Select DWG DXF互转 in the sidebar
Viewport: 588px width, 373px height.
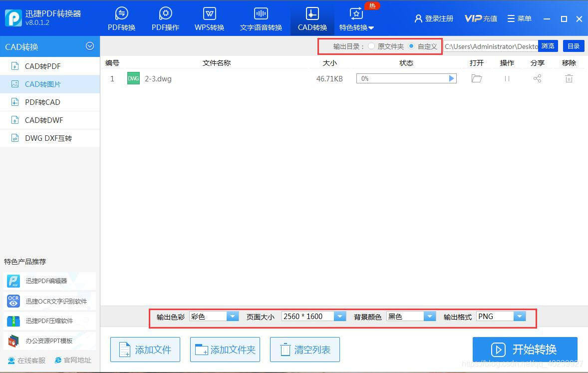(x=50, y=138)
